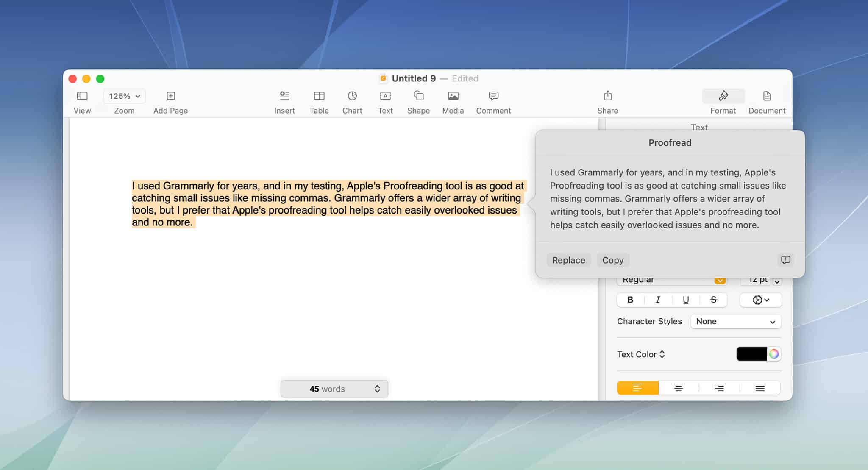This screenshot has width=868, height=470.
Task: Open the color wheel picker
Action: pyautogui.click(x=774, y=354)
